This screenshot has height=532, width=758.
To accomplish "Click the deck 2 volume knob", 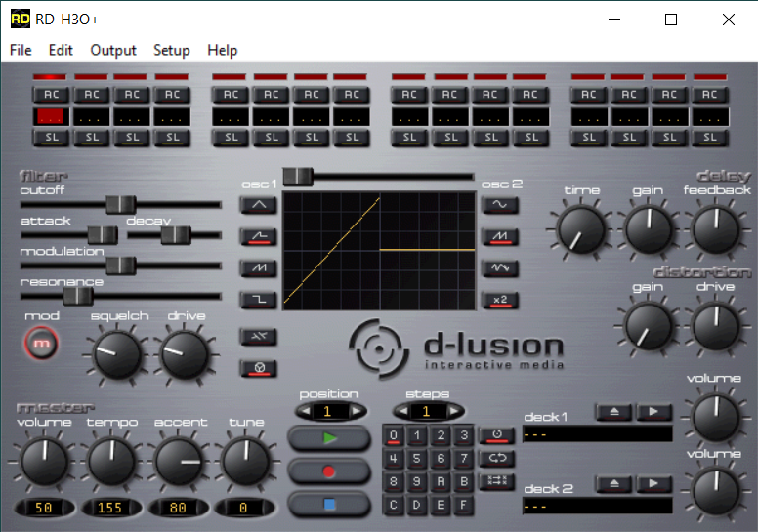I will 715,492.
